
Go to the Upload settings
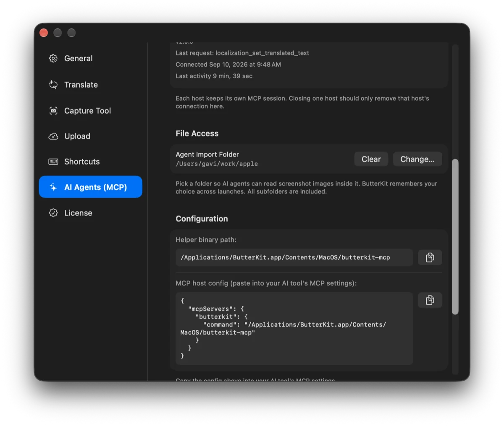pos(90,136)
